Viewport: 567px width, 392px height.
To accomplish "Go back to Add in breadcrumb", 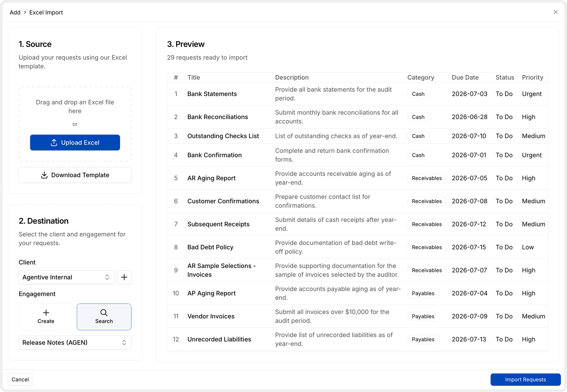I will pyautogui.click(x=15, y=12).
